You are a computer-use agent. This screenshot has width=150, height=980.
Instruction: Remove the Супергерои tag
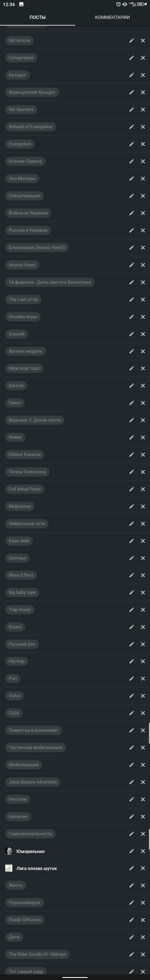click(143, 58)
